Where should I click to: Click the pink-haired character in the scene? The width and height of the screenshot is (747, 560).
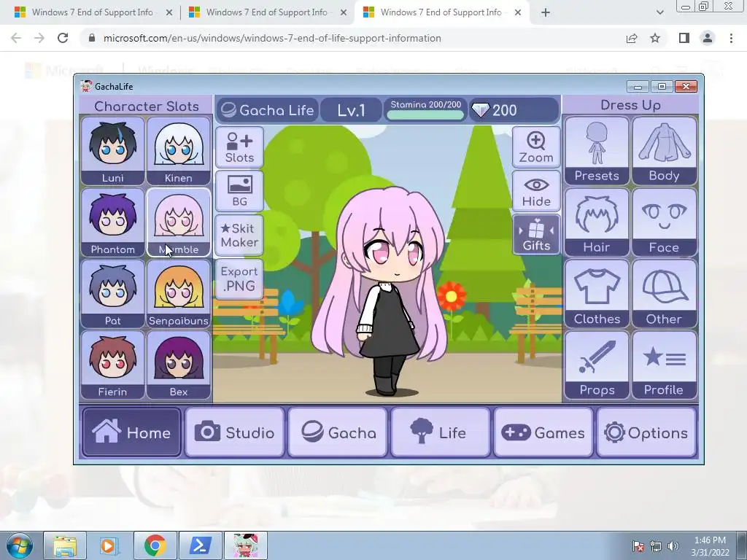[381, 290]
